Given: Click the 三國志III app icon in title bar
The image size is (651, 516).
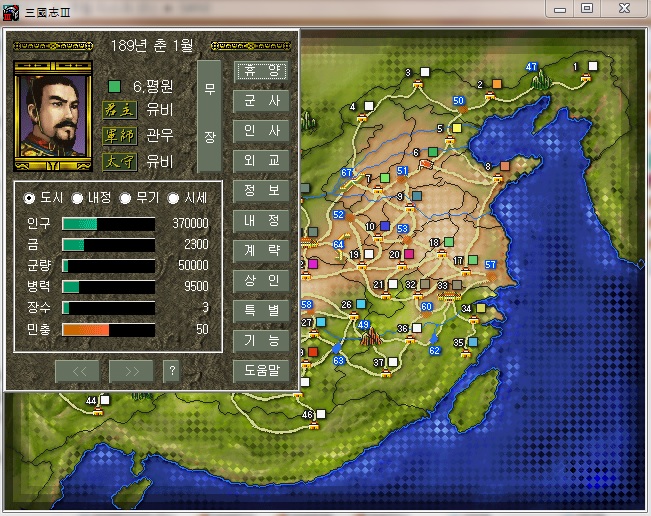Looking at the screenshot, I should [11, 12].
